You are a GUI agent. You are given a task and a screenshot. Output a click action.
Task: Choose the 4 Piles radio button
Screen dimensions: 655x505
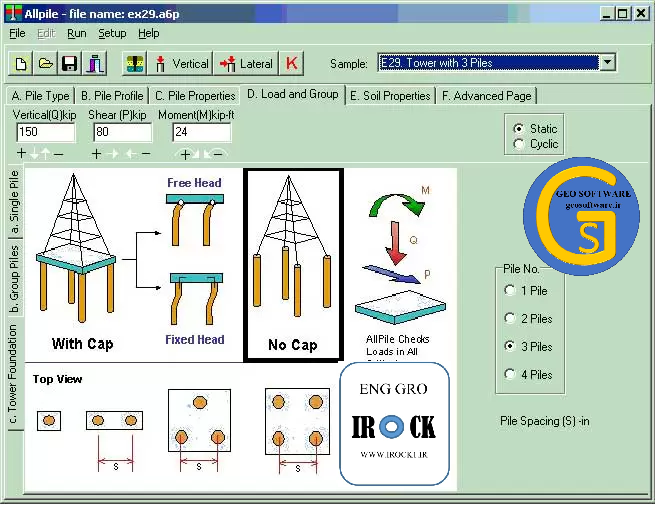tap(511, 375)
